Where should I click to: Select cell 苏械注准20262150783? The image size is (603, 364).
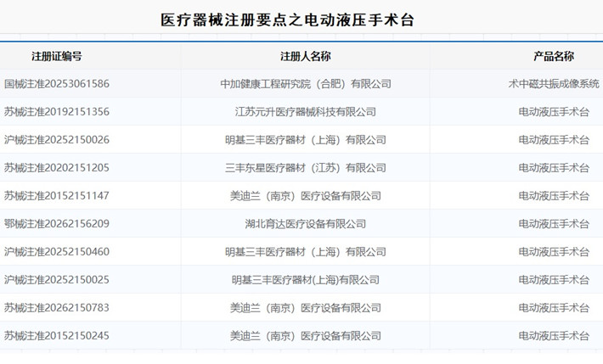[x=57, y=308]
